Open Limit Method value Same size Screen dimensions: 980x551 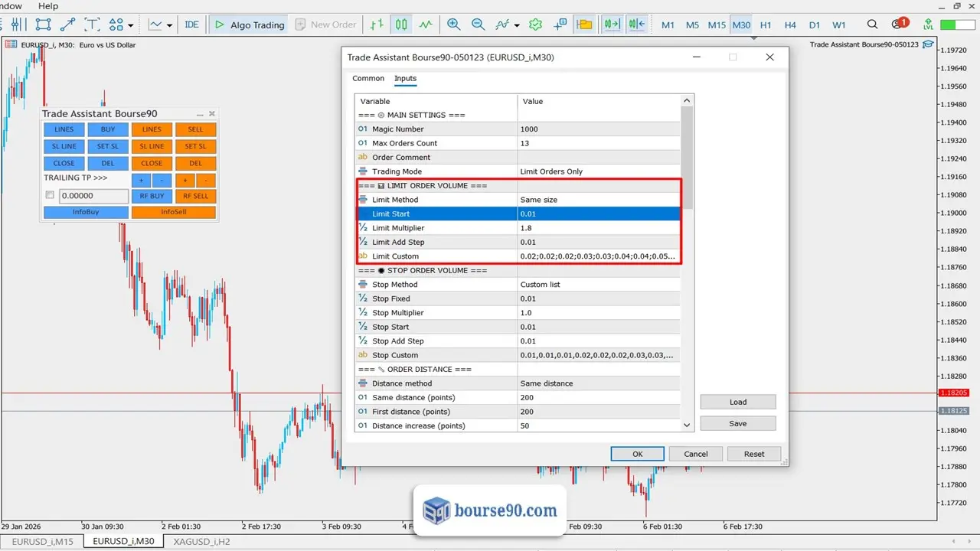pyautogui.click(x=599, y=200)
